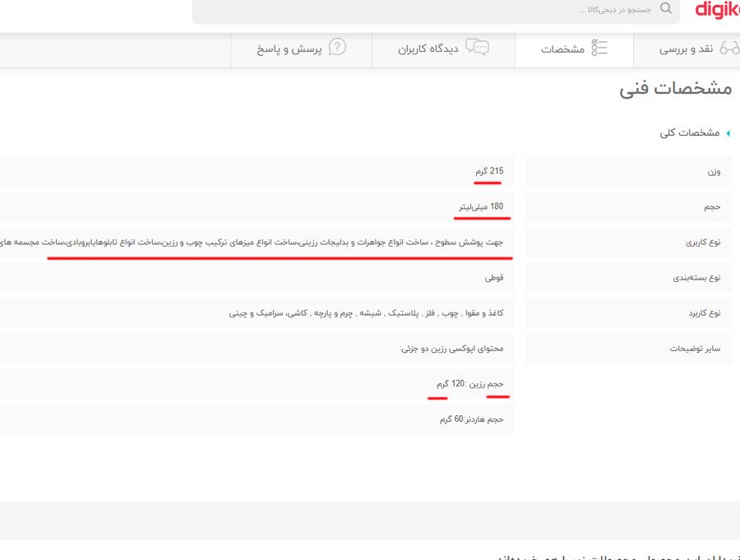The image size is (740, 560).
Task: Click the question mark icon
Action: (x=337, y=47)
